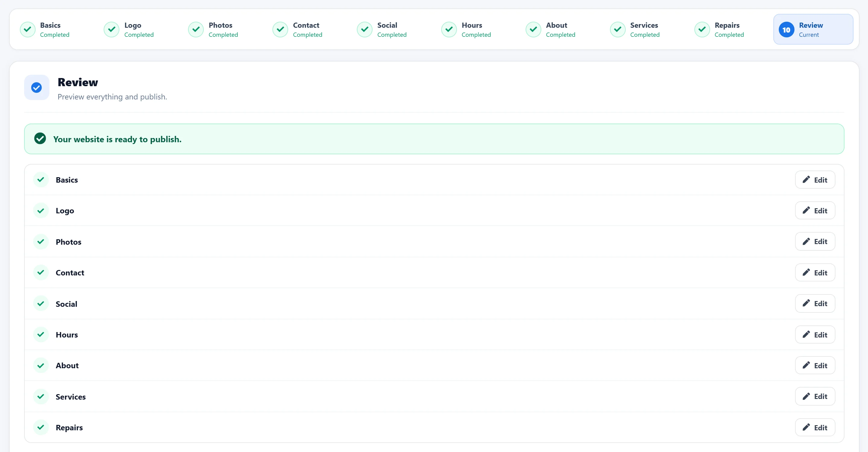The height and width of the screenshot is (452, 868).
Task: Edit the Repairs section
Action: coord(815,427)
